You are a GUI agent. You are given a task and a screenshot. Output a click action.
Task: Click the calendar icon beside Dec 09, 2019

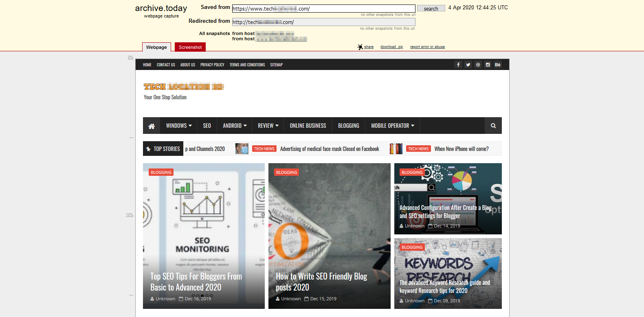tap(430, 301)
